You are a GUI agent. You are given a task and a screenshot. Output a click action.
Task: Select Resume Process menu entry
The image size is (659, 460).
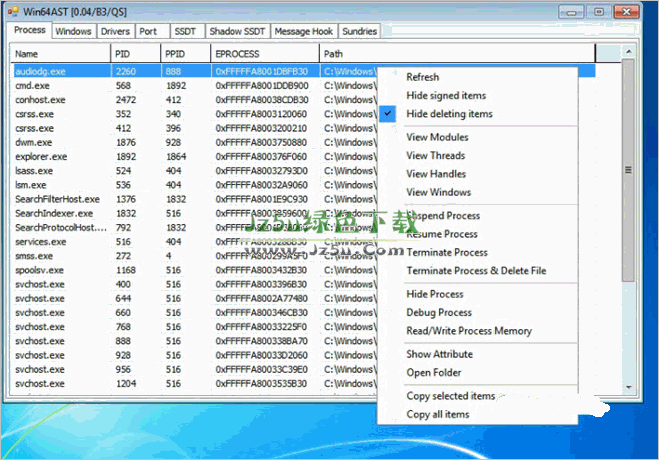pos(477,234)
